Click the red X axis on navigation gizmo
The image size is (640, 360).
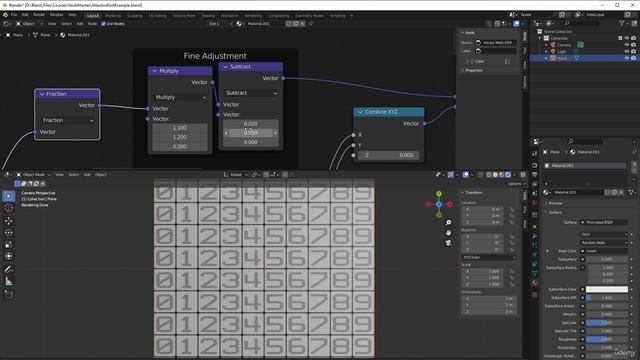(x=449, y=204)
